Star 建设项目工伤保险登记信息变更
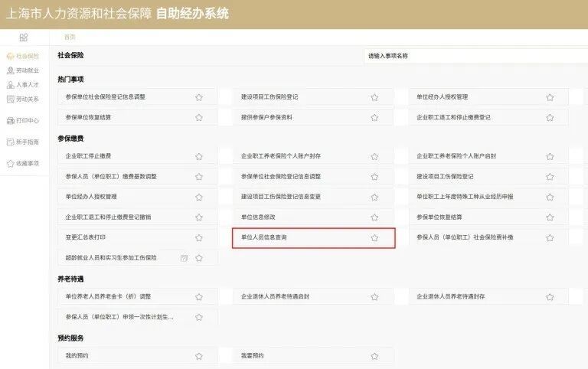This screenshot has height=369, width=588. 374,197
